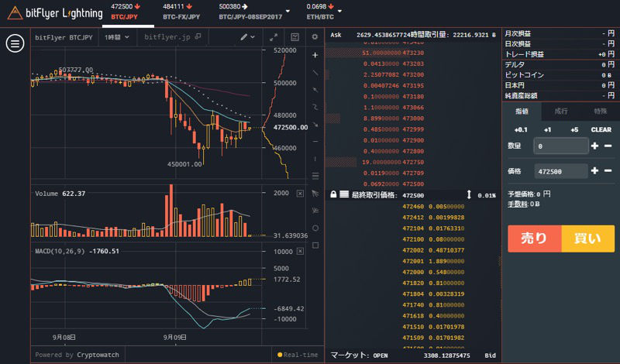620x364 pixels.
Task: Click the spread up-down arrow icon
Action: pyautogui.click(x=469, y=195)
